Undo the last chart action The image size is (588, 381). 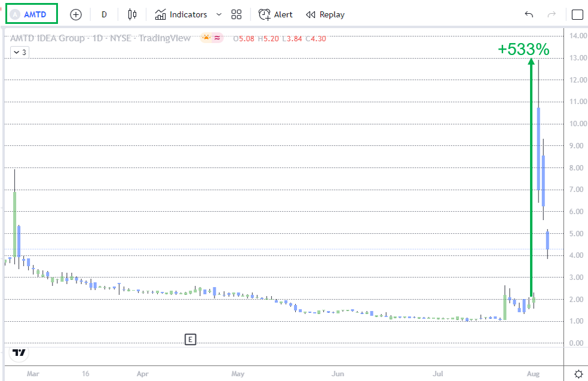529,14
